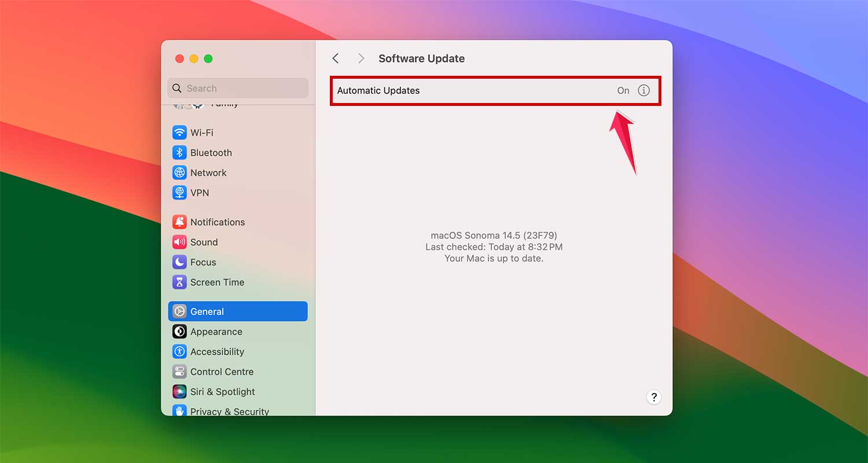
Task: Open Sound settings via the speaker icon
Action: click(x=180, y=242)
